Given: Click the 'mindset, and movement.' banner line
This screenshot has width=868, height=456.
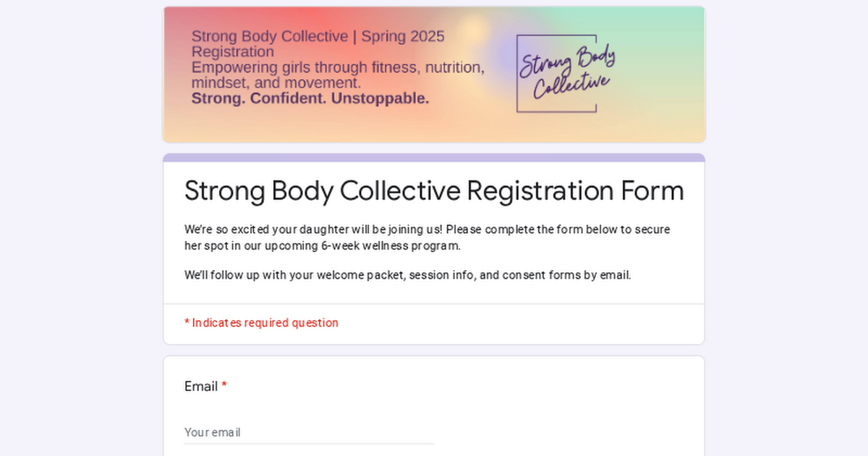Looking at the screenshot, I should (x=276, y=83).
